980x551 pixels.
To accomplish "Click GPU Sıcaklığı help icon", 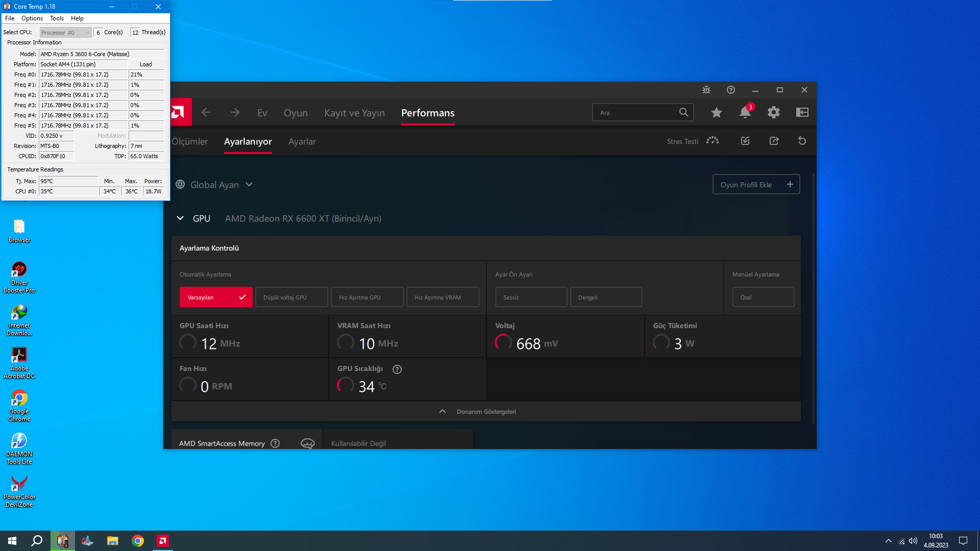I will click(x=397, y=369).
